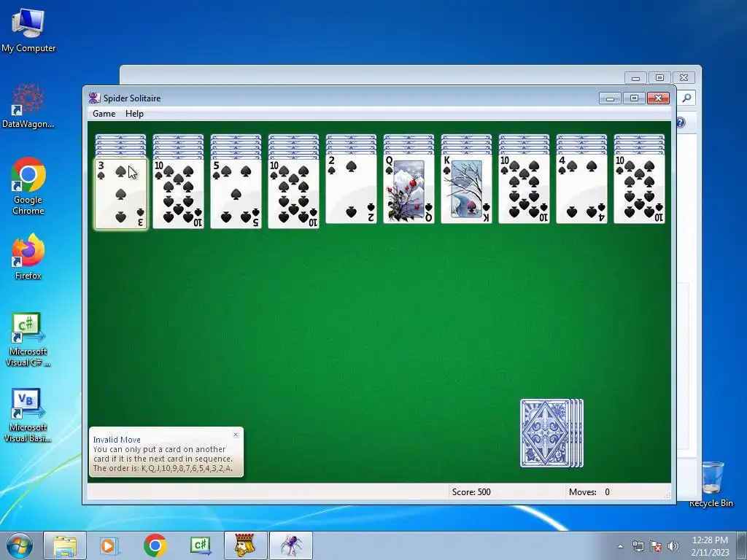Open Microsoft Visual C# desktop shortcut

click(x=28, y=339)
